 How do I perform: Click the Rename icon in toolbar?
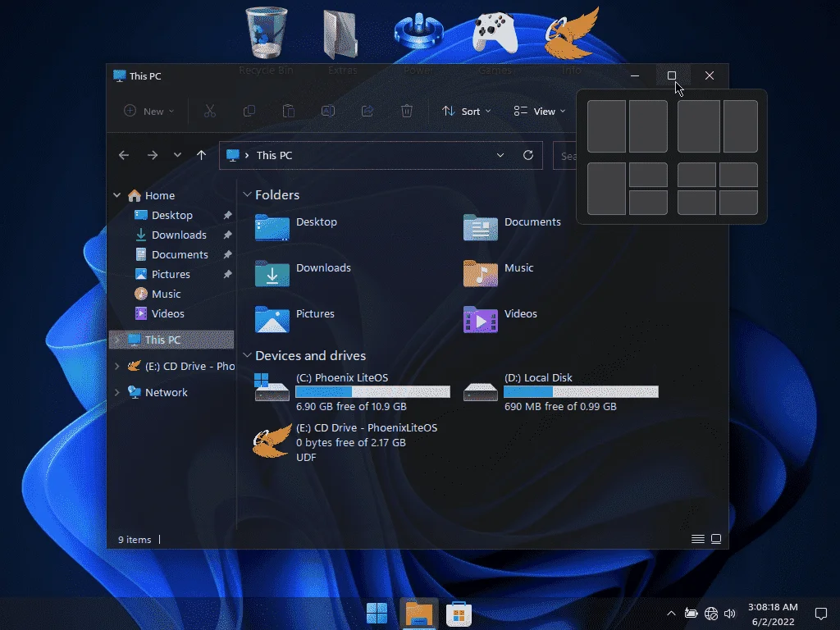(328, 111)
